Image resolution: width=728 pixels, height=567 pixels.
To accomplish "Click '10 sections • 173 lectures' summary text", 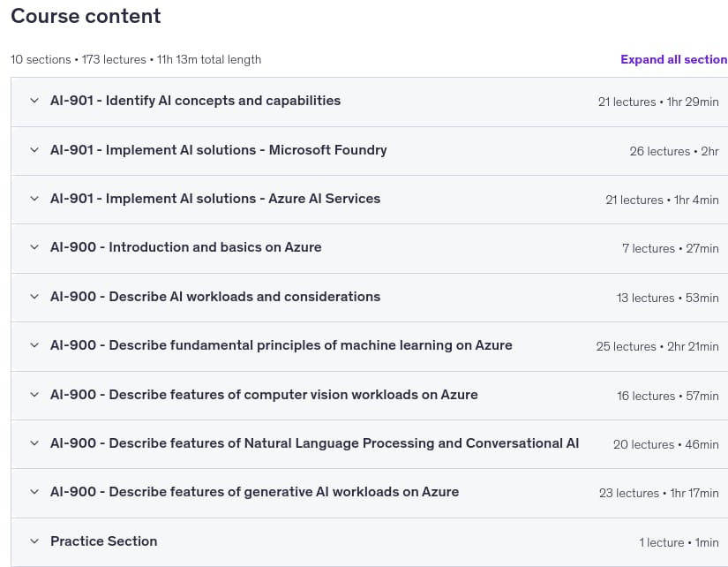I will 79,59.
